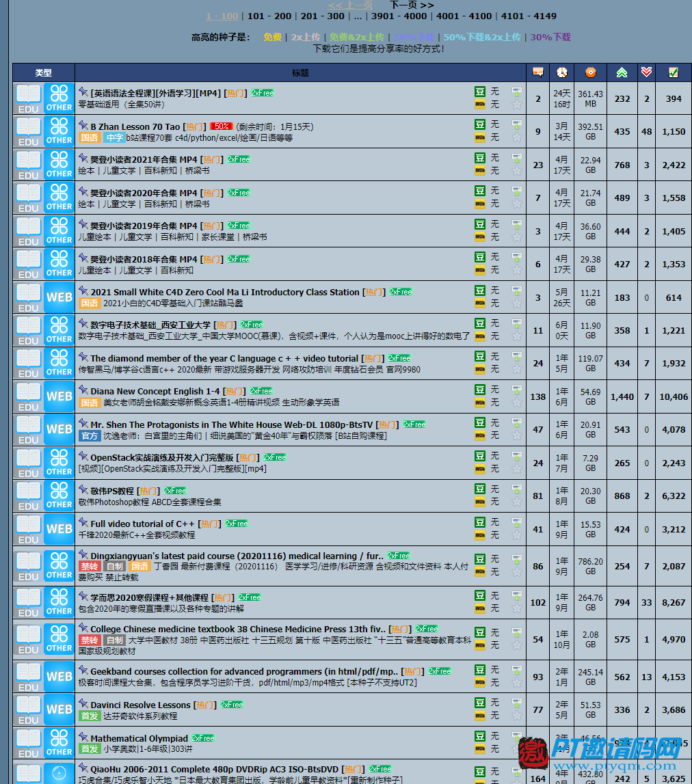Sort by seeders green arrow header icon
This screenshot has height=784, width=692.
622,72
